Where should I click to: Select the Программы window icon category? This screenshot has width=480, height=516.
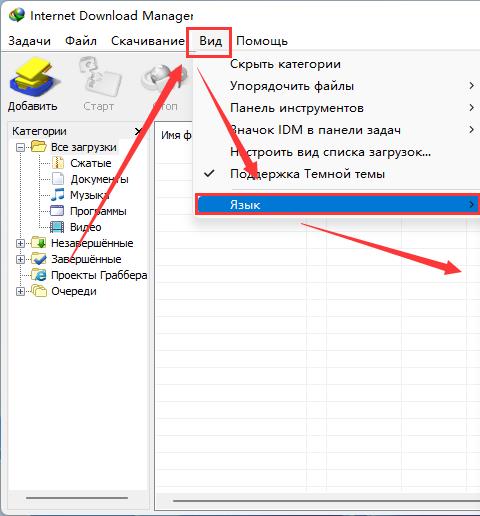[57, 211]
